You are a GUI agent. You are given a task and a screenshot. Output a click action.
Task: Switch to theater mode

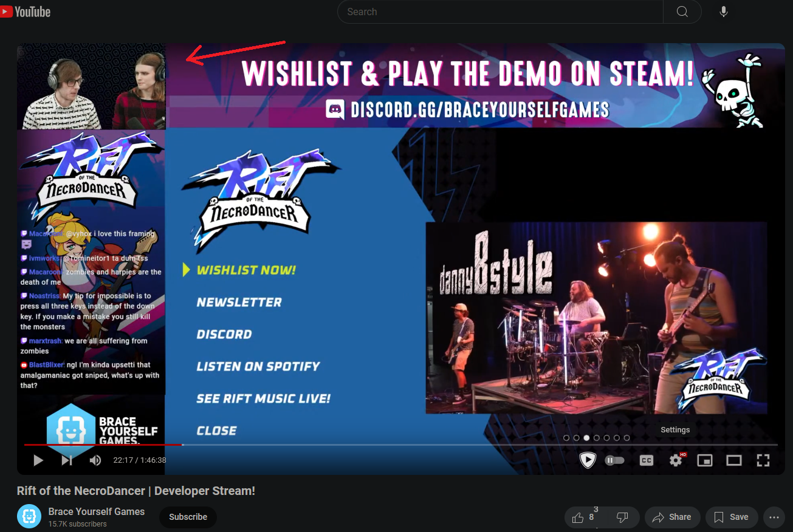click(x=734, y=460)
